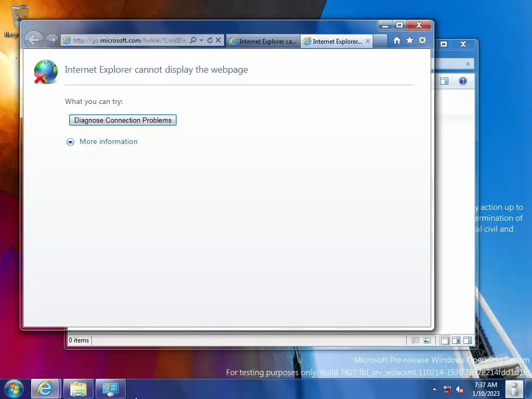Screen dimensions: 532x399
Task: Toggle first pane layout icon in status bar
Action: (x=445, y=340)
